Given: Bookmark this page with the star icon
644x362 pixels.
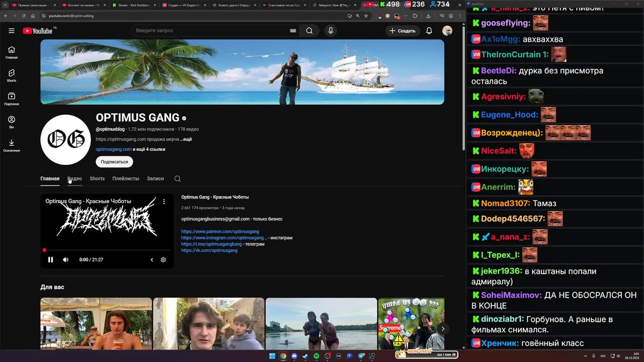Looking at the screenshot, I should tap(366, 16).
